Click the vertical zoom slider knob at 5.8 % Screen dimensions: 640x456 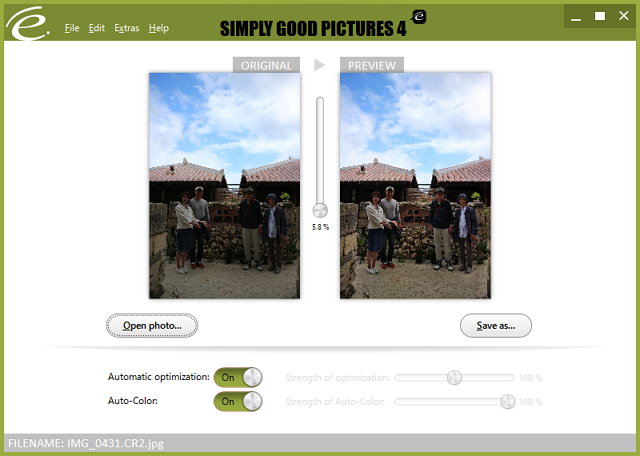pos(320,211)
